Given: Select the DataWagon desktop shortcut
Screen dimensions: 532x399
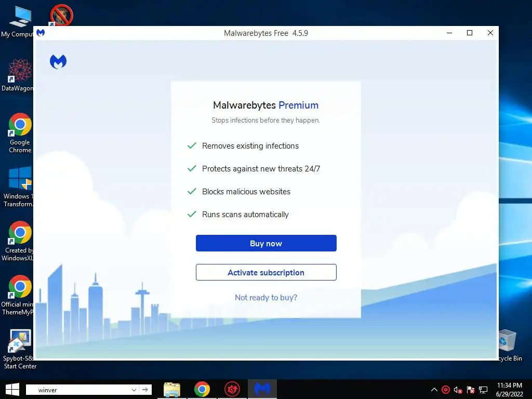Looking at the screenshot, I should pos(18,75).
